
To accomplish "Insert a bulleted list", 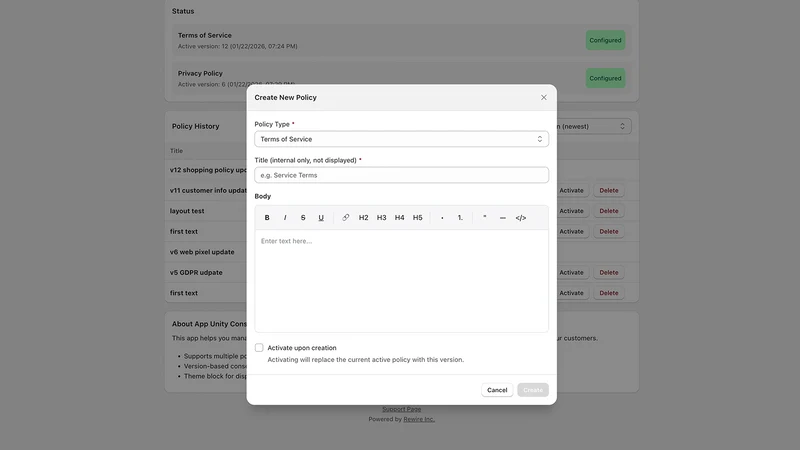I will coord(442,217).
